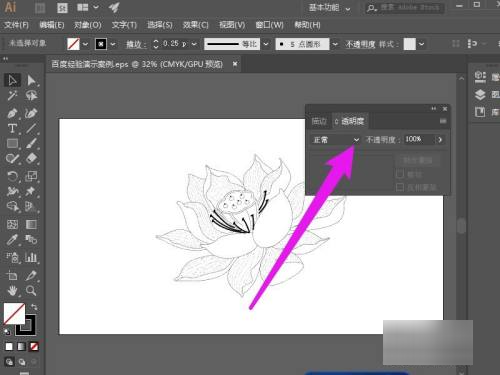Select the Eyedropper tool
Screen dimensions: 500x375
coord(12,240)
